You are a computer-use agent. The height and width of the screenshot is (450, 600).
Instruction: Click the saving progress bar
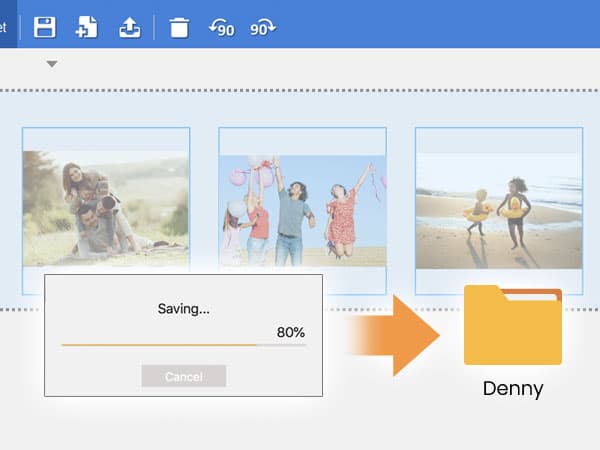click(x=183, y=345)
